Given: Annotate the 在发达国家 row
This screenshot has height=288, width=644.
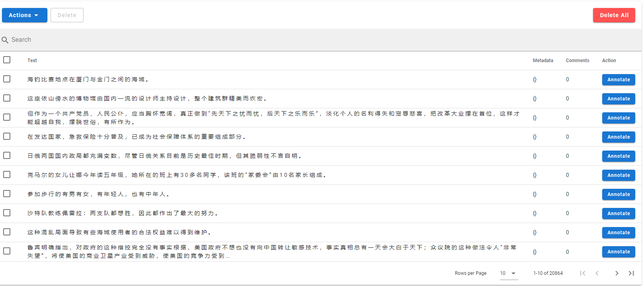Looking at the screenshot, I should click(x=619, y=137).
